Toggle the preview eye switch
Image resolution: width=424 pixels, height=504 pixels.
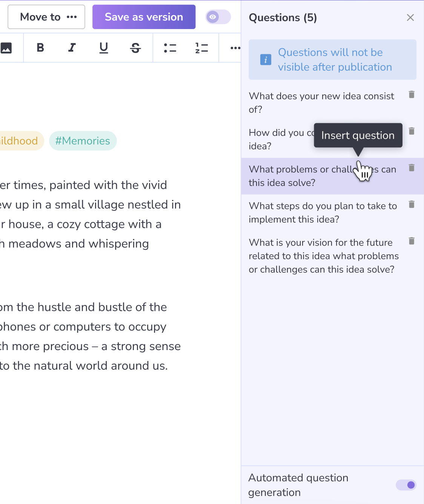[x=218, y=17]
